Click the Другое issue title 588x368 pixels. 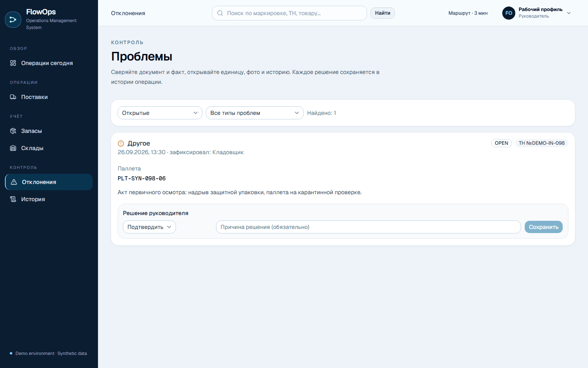(x=139, y=143)
